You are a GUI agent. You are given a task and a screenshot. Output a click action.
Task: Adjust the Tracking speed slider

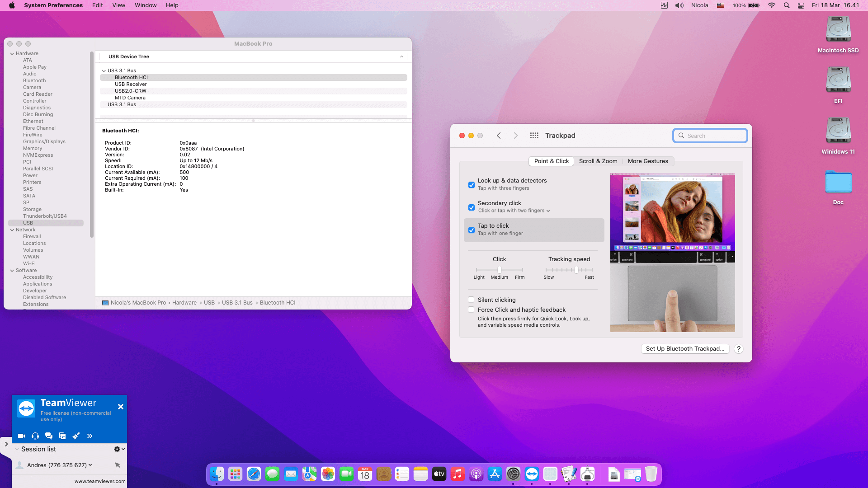tap(569, 270)
